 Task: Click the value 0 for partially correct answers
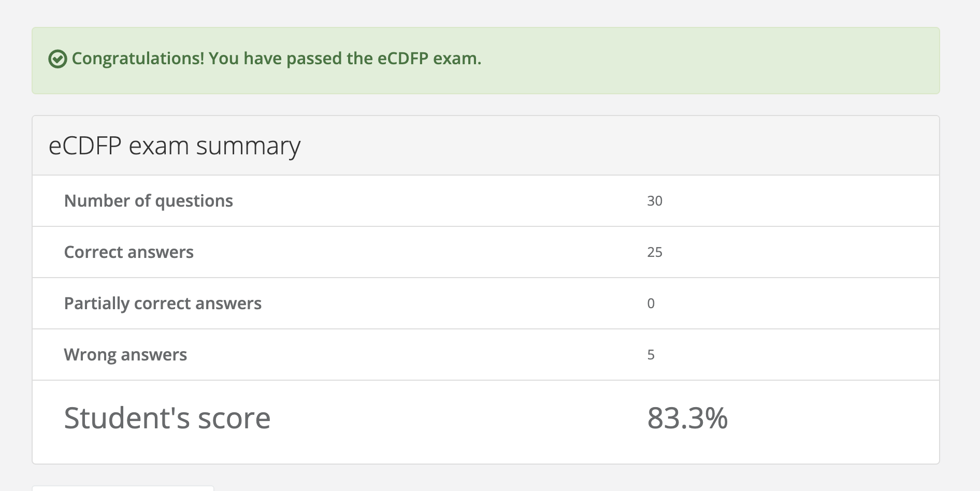(651, 304)
